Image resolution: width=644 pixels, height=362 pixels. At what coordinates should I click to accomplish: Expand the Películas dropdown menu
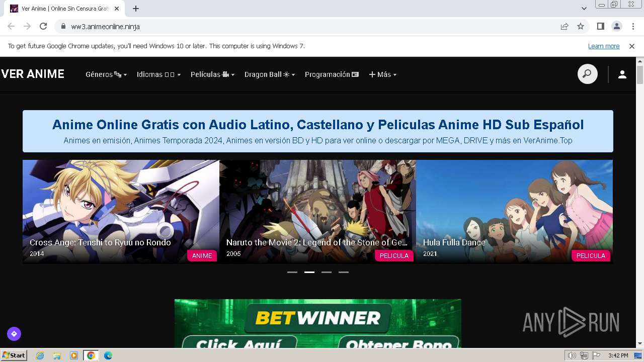[212, 74]
